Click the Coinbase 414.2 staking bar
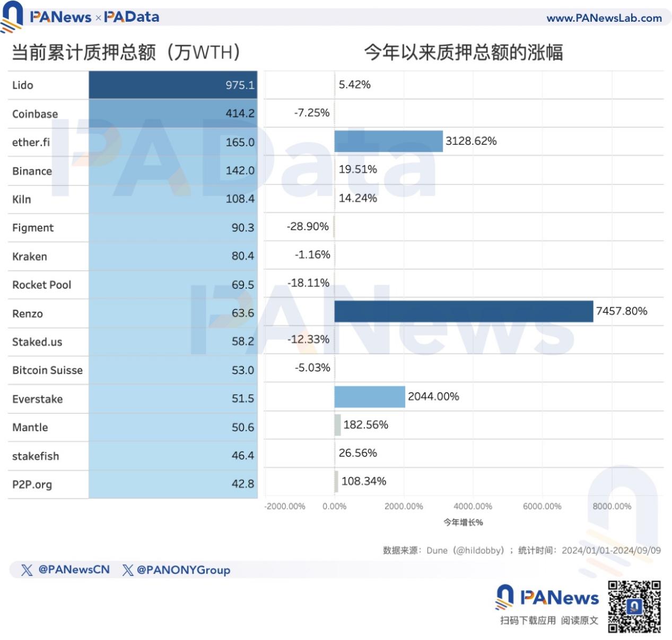This screenshot has height=640, width=672. pos(173,113)
